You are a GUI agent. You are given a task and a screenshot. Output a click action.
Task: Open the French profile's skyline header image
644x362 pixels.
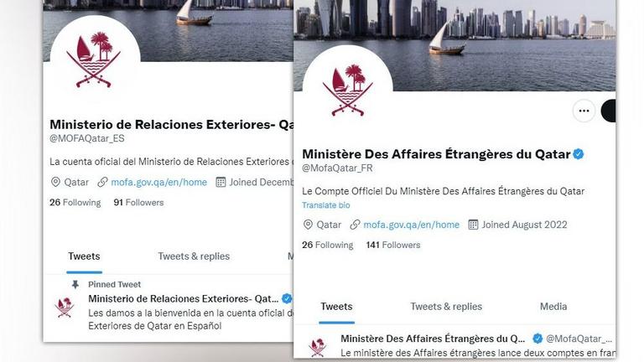(454, 45)
